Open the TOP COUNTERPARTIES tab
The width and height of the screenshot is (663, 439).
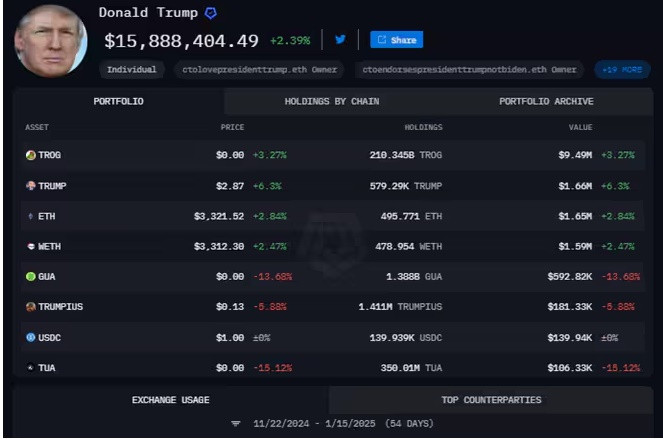491,400
